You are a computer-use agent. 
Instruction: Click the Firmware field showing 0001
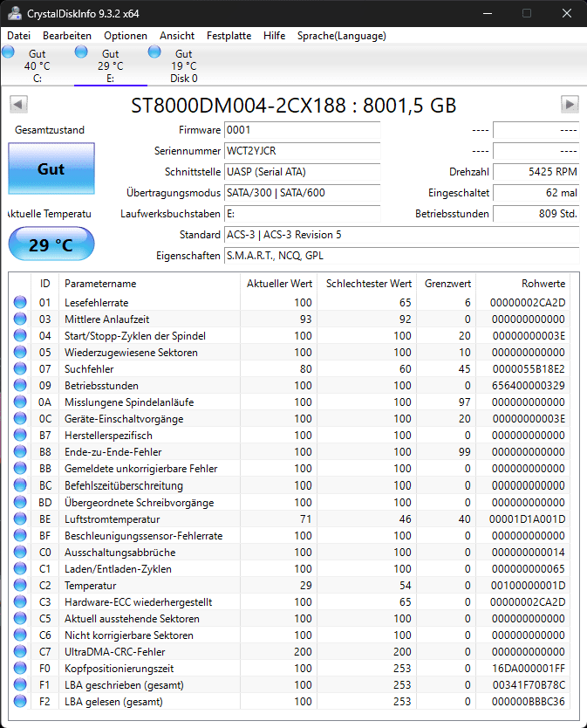302,130
